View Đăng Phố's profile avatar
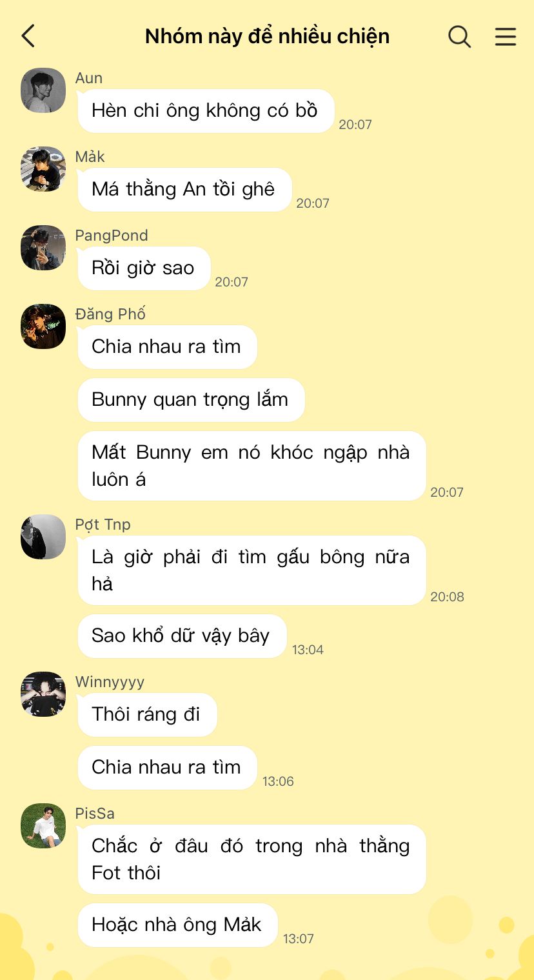 43,326
